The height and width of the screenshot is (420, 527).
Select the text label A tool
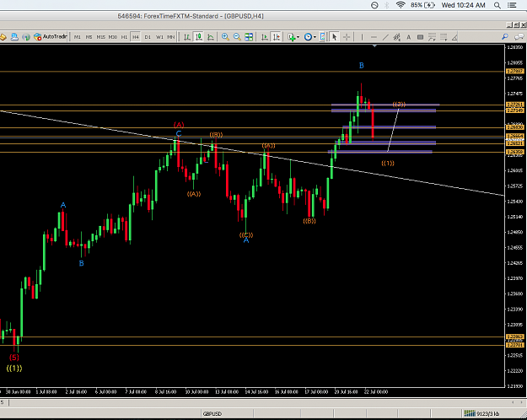coord(409,37)
